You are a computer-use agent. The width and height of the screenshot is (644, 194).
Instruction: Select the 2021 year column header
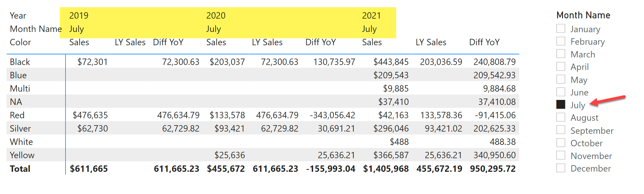371,16
